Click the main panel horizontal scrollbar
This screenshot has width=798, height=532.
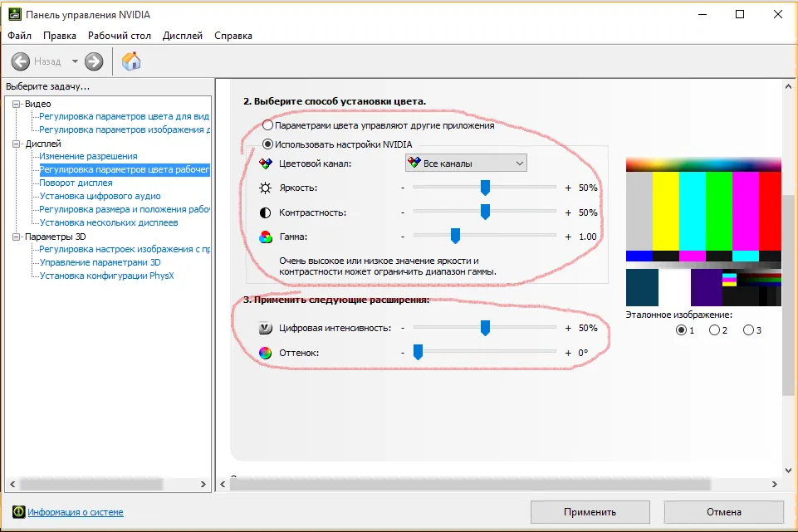469,484
